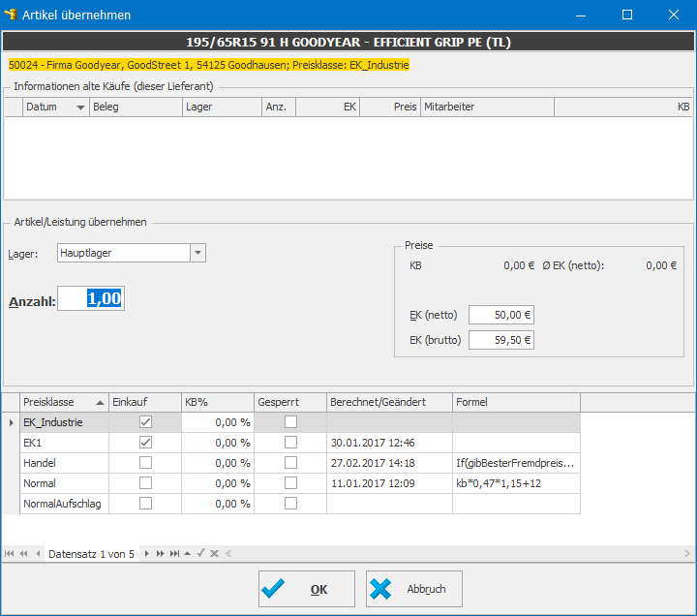Click KB% value in Handel row
The width and height of the screenshot is (697, 616).
pos(218,463)
